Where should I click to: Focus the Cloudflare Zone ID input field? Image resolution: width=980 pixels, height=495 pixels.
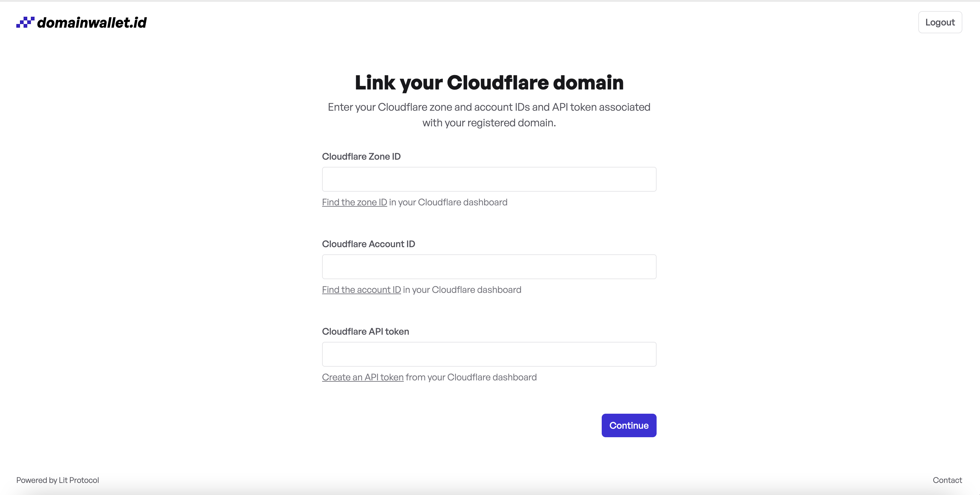489,179
